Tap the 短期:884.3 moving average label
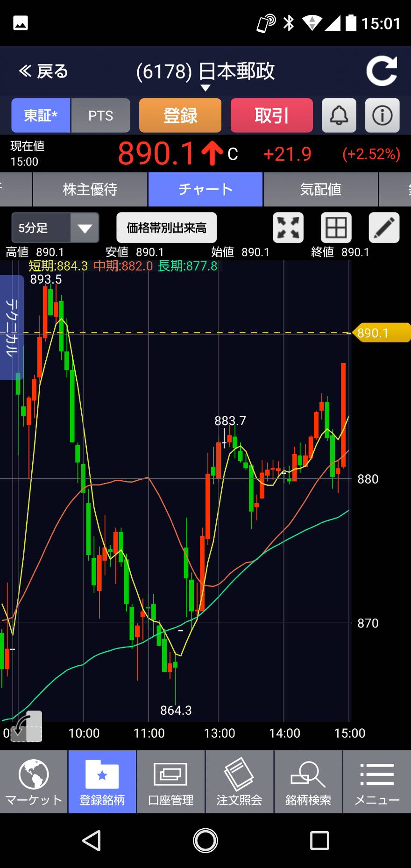The height and width of the screenshot is (868, 411). pos(58,266)
